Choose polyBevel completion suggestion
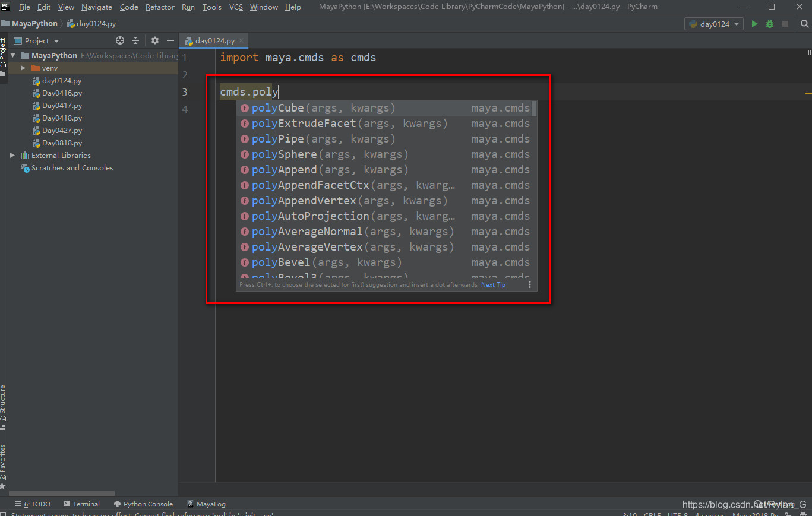 click(x=385, y=262)
